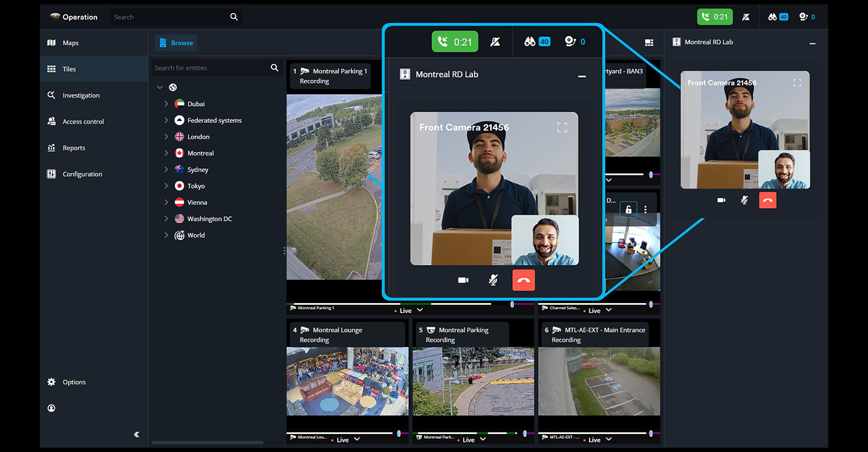The image size is (868, 452).
Task: Click timeline bar under Montreal Parking 1 tile
Action: pyautogui.click(x=338, y=304)
